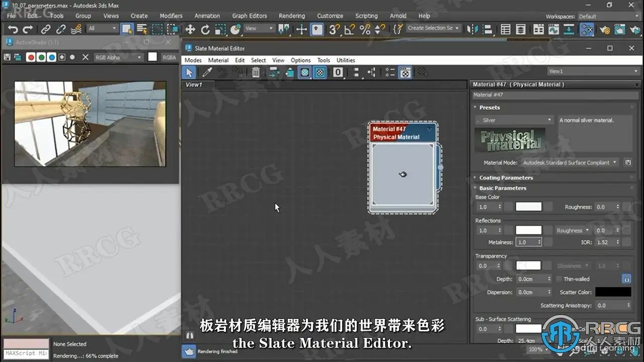Screen dimensions: 644x362
Task: Pick Material From Object with eyedropper
Action: click(207, 72)
